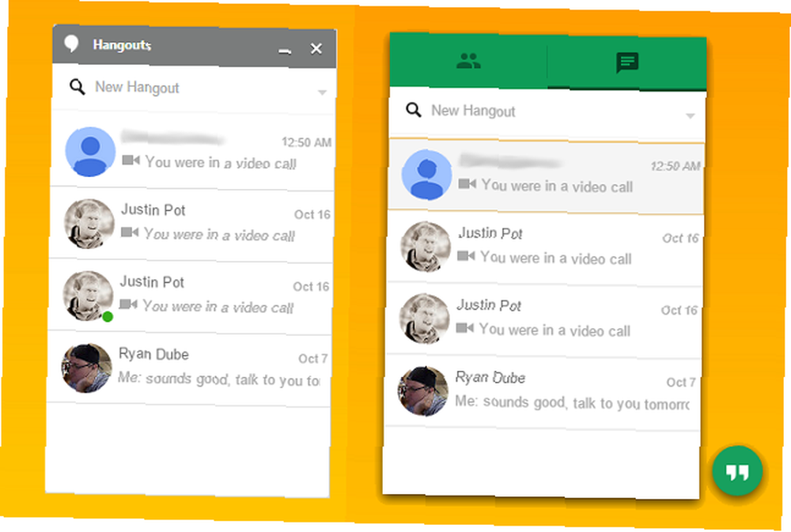
Task: Open the Ryan Dube conversation in the gray window
Action: pyautogui.click(x=190, y=367)
